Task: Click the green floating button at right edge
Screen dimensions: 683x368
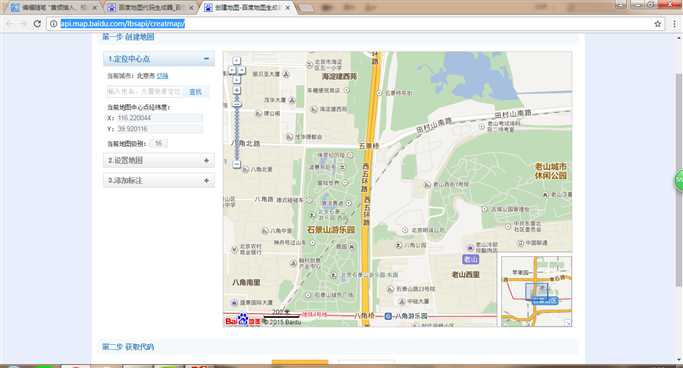Action: [679, 180]
